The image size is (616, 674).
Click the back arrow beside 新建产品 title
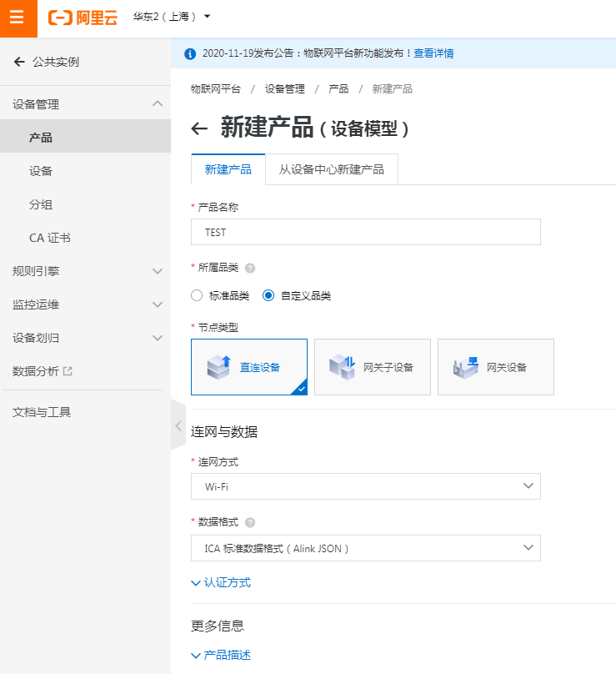(199, 128)
